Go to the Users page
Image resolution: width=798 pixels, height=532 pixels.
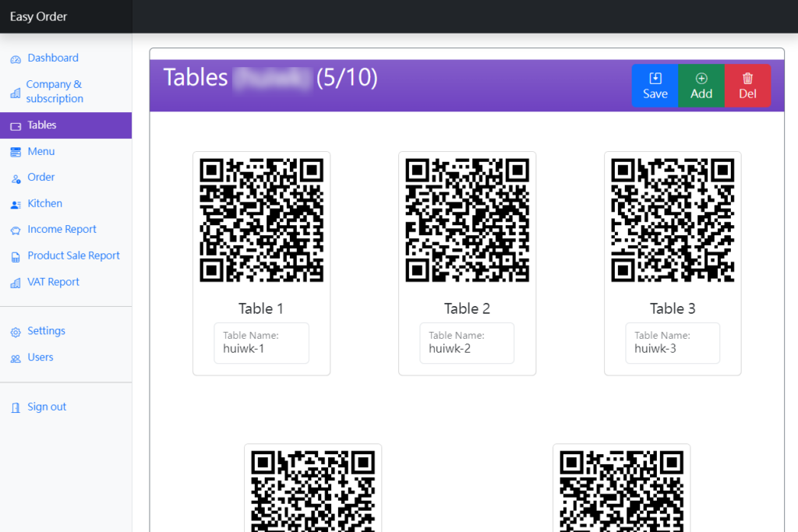(41, 357)
